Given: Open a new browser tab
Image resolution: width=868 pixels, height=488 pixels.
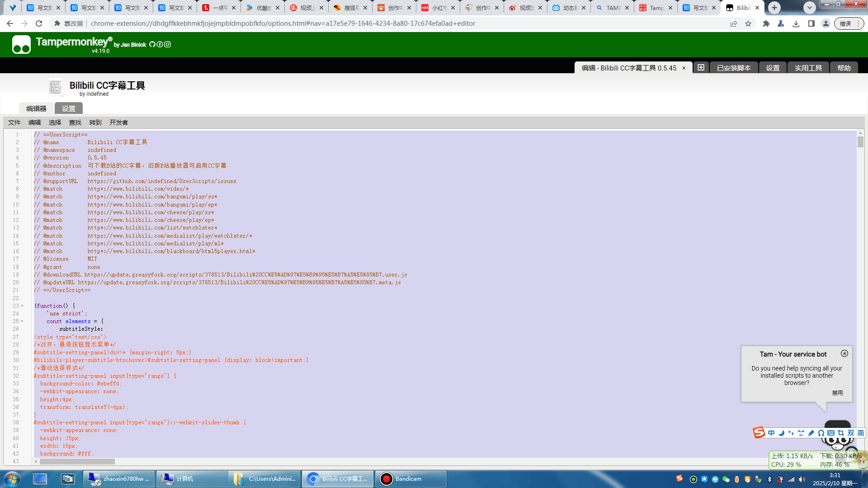Looking at the screenshot, I should click(774, 8).
